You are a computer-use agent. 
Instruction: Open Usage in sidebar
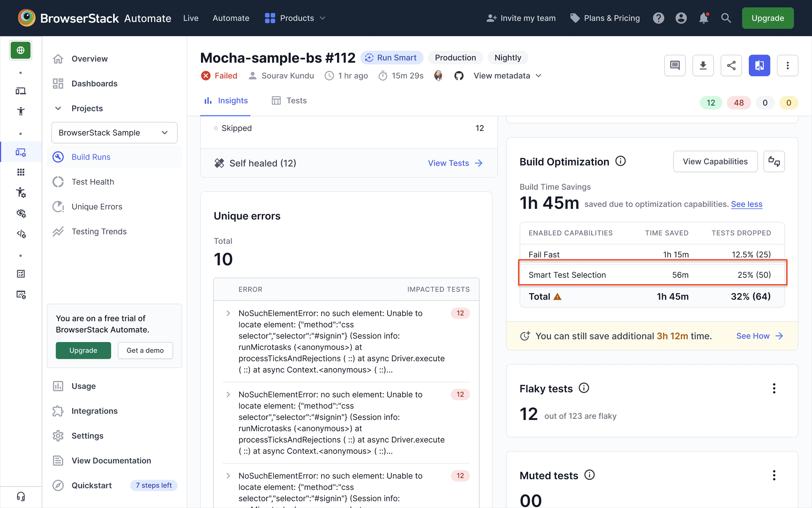click(x=114, y=386)
